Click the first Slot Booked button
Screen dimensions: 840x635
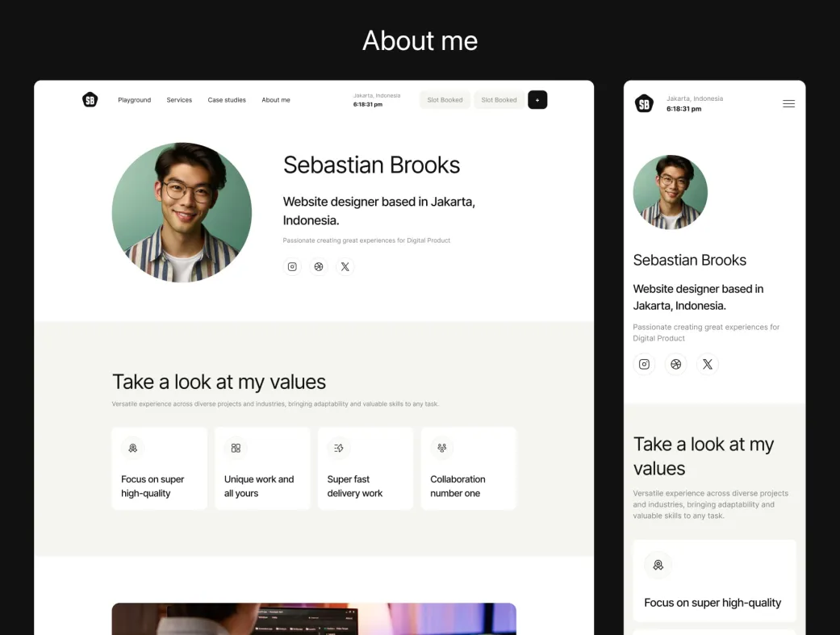445,100
